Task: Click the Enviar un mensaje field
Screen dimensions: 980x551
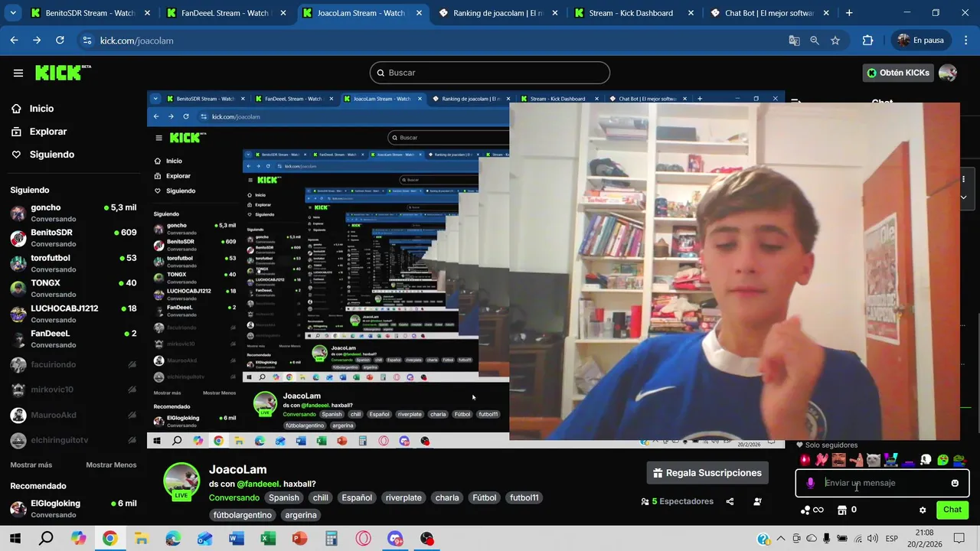Action: pos(882,483)
